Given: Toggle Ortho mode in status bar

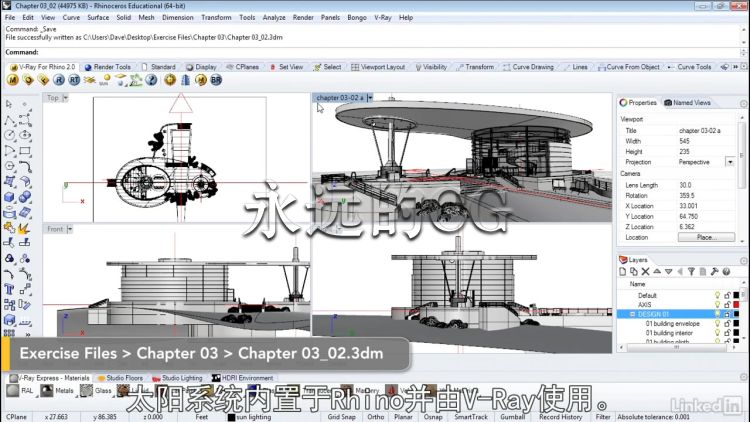Looking at the screenshot, I should pyautogui.click(x=375, y=417).
